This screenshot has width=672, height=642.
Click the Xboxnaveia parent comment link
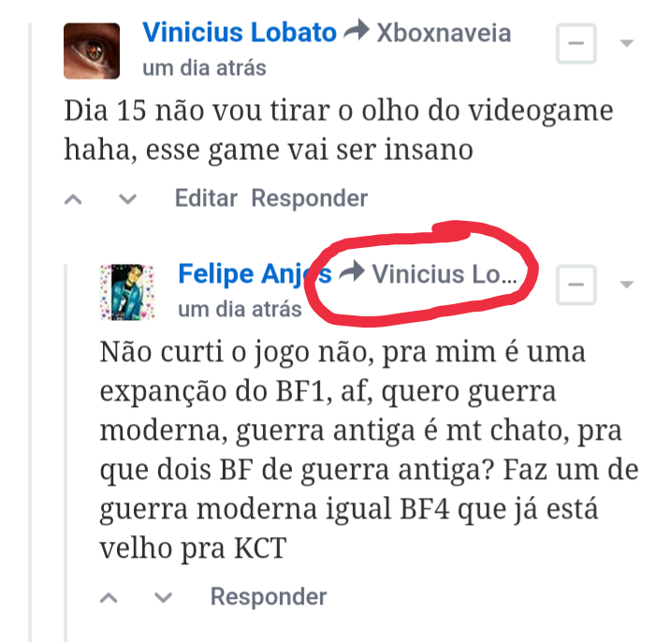click(x=444, y=33)
